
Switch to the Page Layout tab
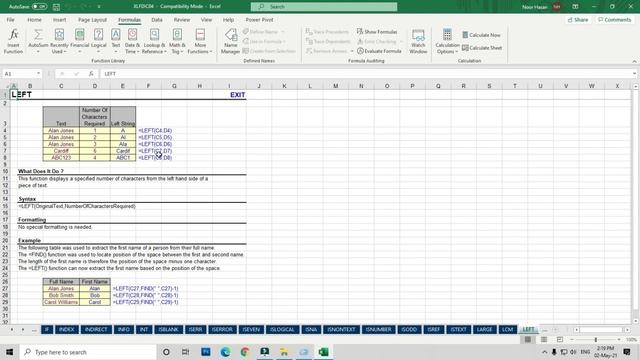tap(92, 20)
